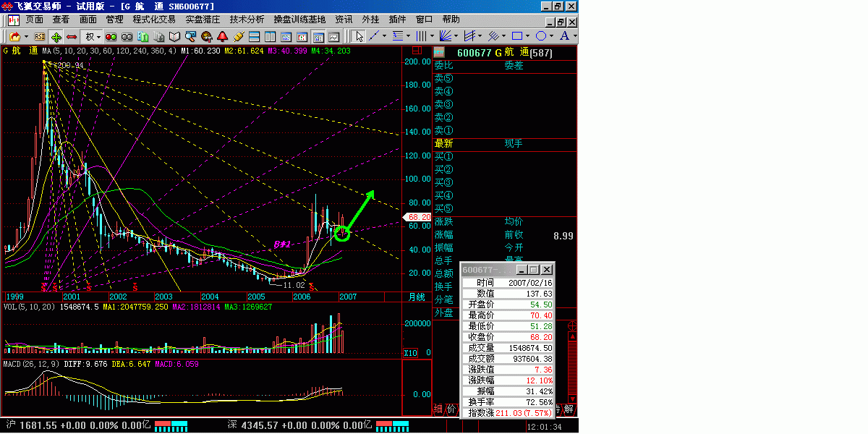The width and height of the screenshot is (868, 434).
Task: Open the 技术分析 menu
Action: 247,20
